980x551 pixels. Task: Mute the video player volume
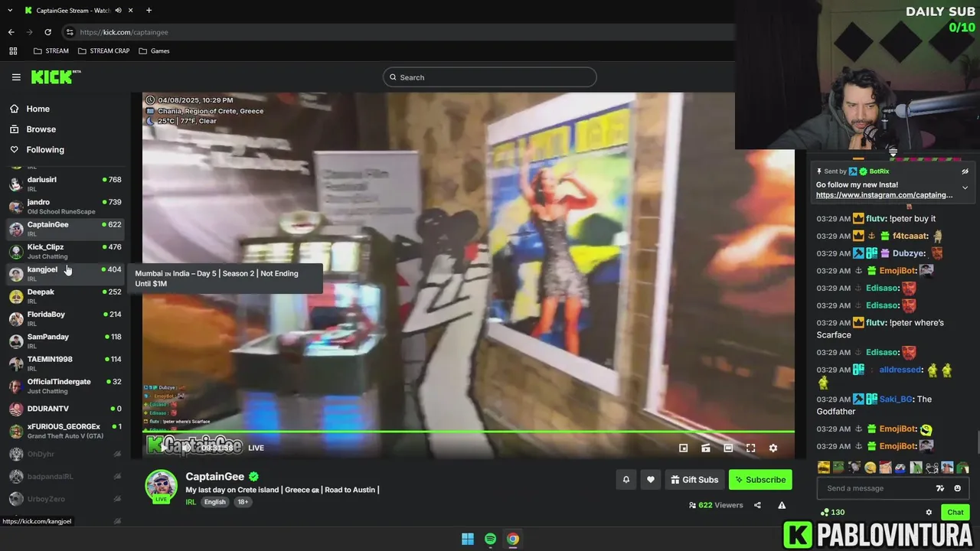[185, 448]
